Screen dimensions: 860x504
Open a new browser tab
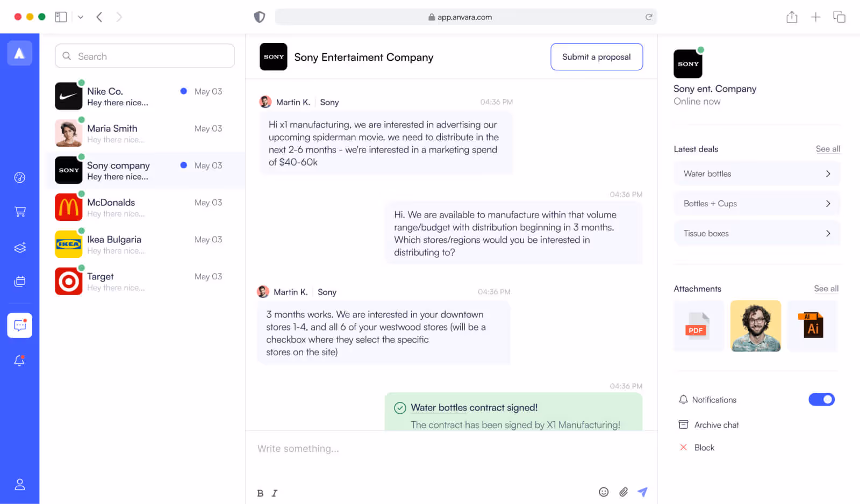point(815,17)
